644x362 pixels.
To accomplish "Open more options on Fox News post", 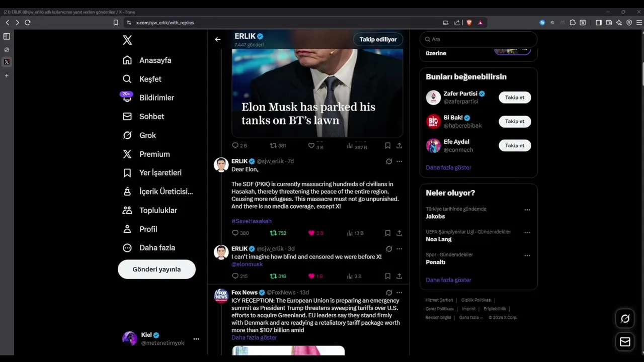I will (399, 292).
